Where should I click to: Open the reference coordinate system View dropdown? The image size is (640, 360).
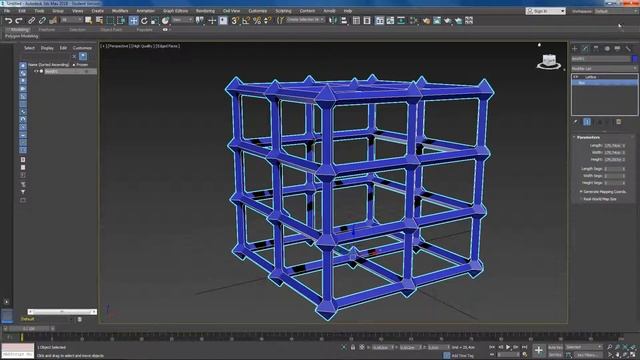[182, 20]
